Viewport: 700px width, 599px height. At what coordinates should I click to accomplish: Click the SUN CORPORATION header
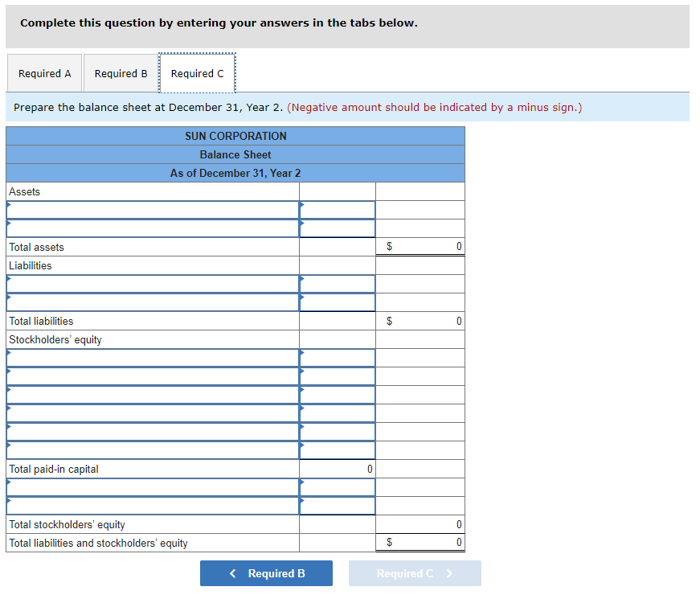(235, 136)
